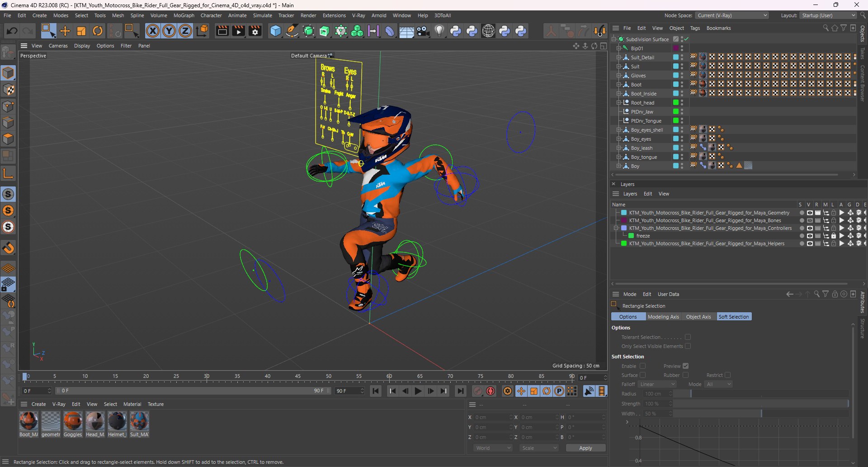This screenshot has width=868, height=467.
Task: Click back arrow in Attributes manager
Action: (x=789, y=294)
